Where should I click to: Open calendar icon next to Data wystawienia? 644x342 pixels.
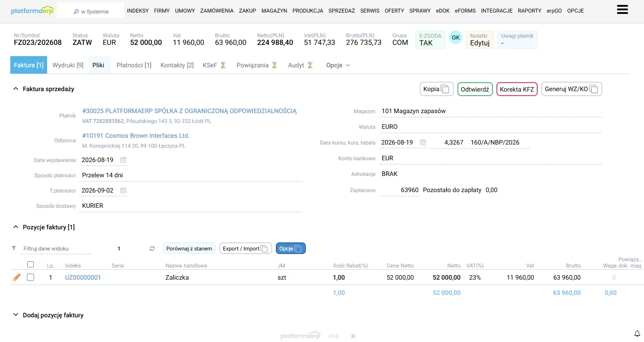(x=123, y=160)
